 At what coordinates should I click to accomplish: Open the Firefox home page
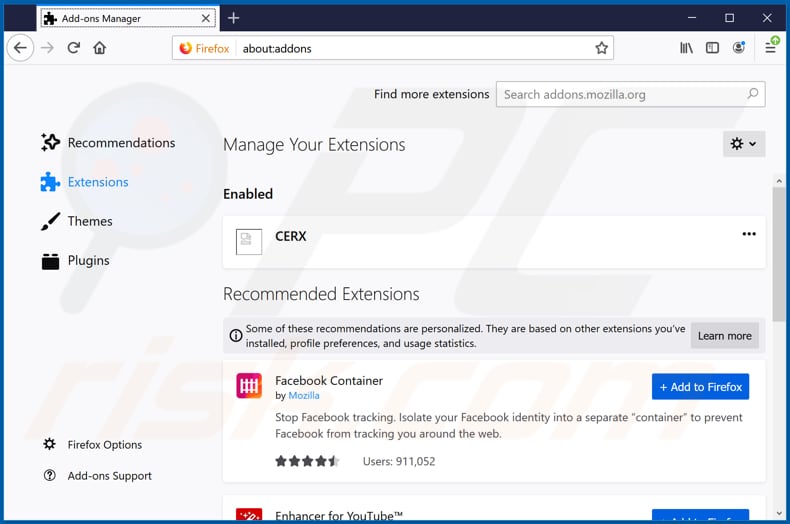pyautogui.click(x=100, y=48)
